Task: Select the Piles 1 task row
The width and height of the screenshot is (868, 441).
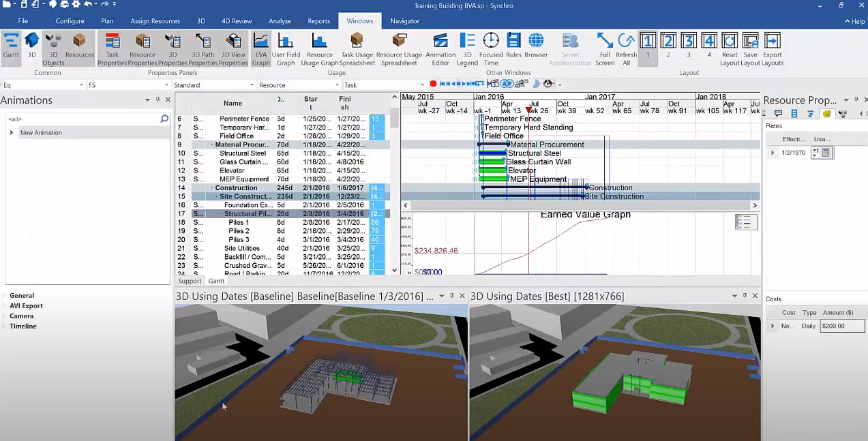Action: 282,222
